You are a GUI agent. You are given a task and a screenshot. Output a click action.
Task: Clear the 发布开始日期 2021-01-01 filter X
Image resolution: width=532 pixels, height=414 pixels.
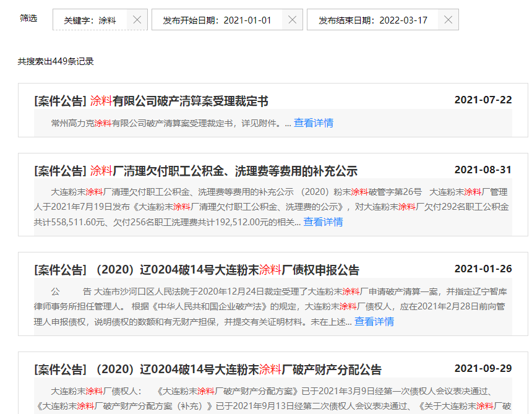tap(292, 20)
